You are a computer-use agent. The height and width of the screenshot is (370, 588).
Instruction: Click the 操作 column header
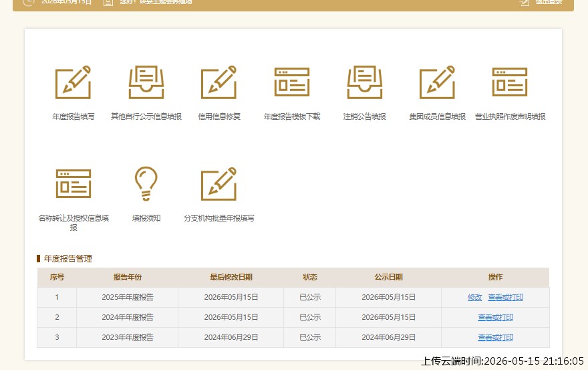tap(495, 277)
